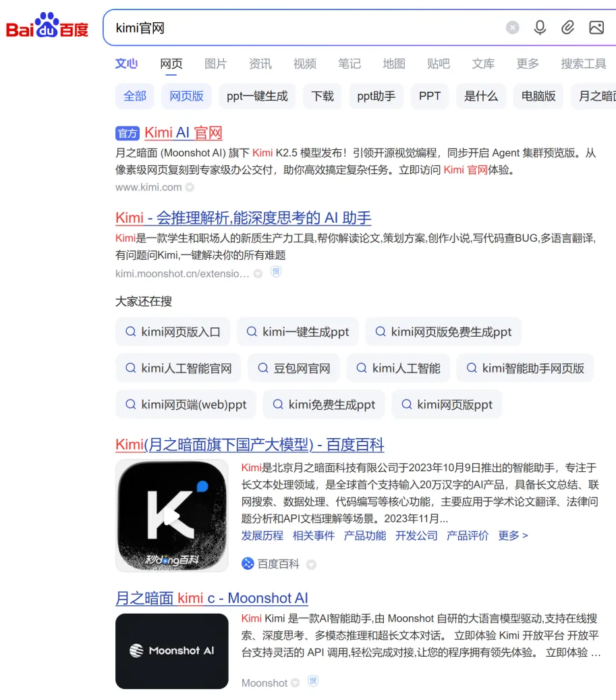Click the 保 shield icon beside kimi.moonshot.cn

(276, 271)
